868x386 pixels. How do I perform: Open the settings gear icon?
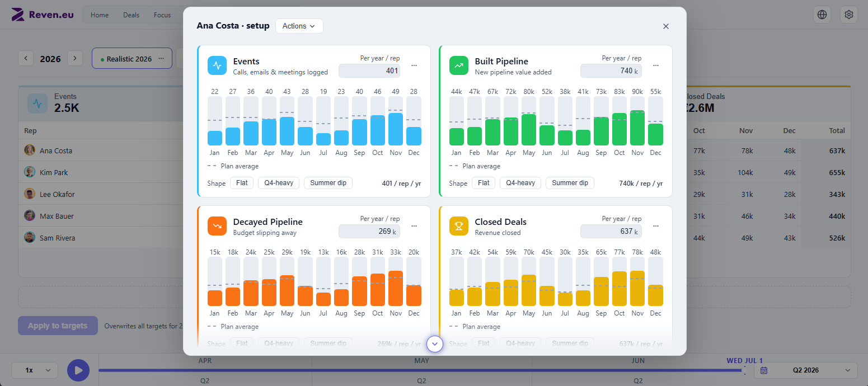[x=849, y=15]
